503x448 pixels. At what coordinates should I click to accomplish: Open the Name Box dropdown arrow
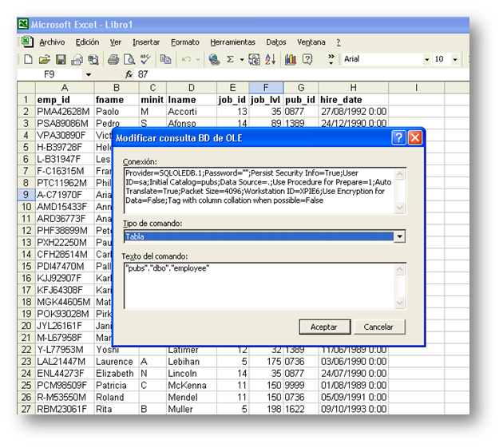[x=89, y=75]
